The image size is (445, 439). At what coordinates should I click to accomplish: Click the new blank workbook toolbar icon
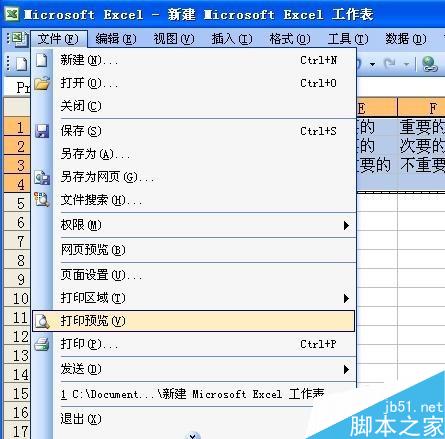pyautogui.click(x=21, y=63)
